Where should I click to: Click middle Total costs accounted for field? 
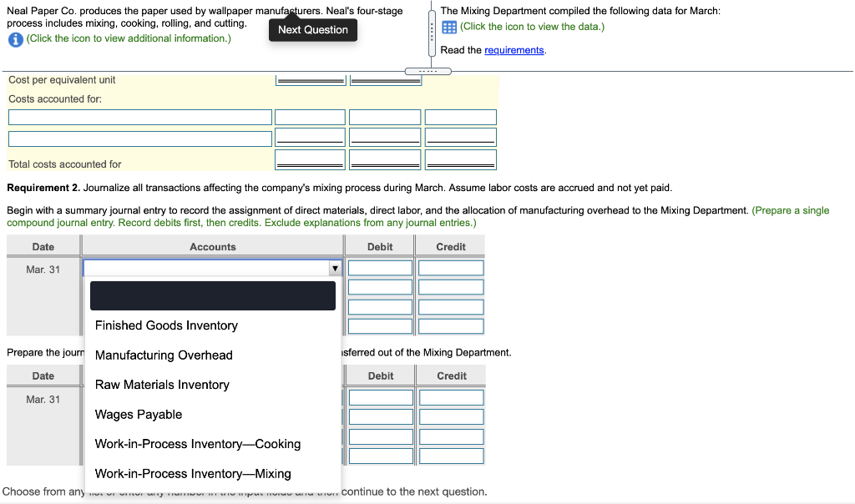click(x=385, y=159)
